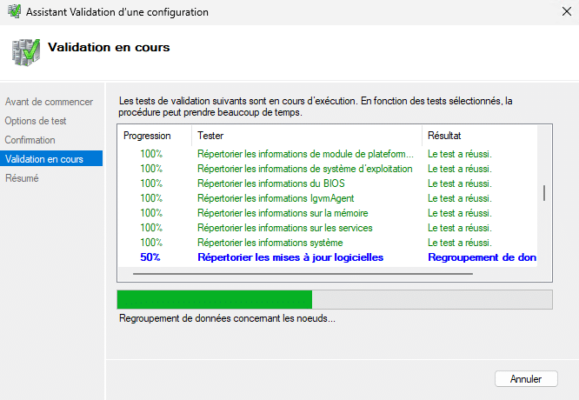Click the wizard icon in title bar
Viewport: 579px width, 400px height.
click(x=14, y=11)
